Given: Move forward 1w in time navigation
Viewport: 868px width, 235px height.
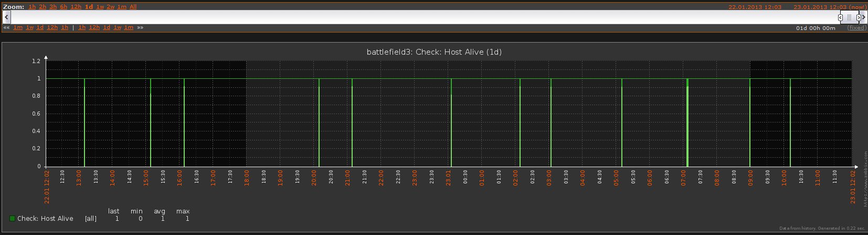Looking at the screenshot, I should click(118, 28).
